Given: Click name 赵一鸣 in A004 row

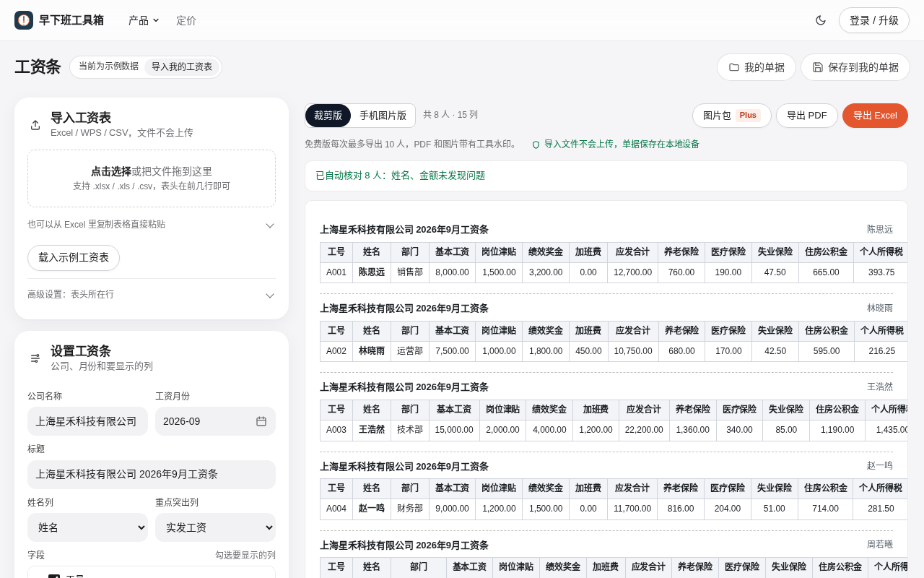Looking at the screenshot, I should (x=372, y=509).
